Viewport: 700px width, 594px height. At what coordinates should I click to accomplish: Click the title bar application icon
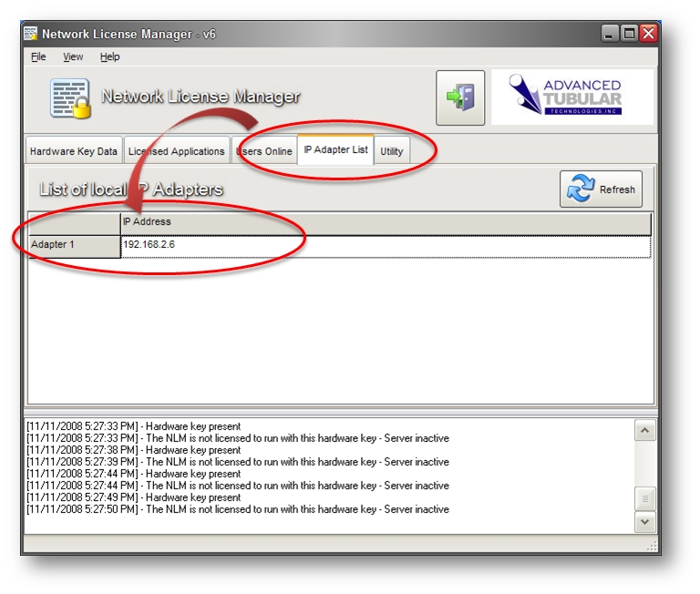30,34
